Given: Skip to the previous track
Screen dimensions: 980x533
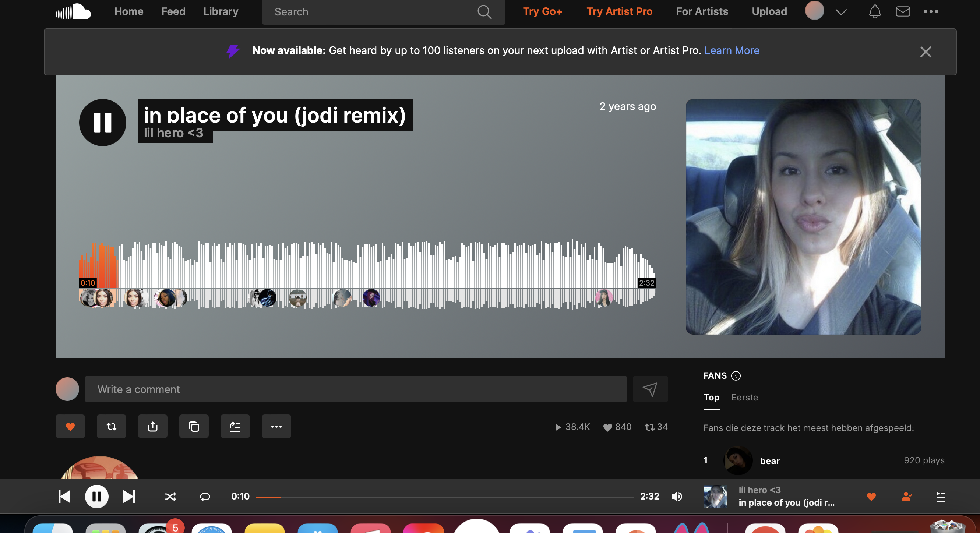Looking at the screenshot, I should point(64,497).
